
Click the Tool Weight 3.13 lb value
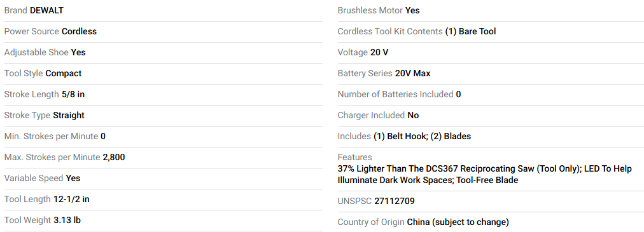click(67, 220)
